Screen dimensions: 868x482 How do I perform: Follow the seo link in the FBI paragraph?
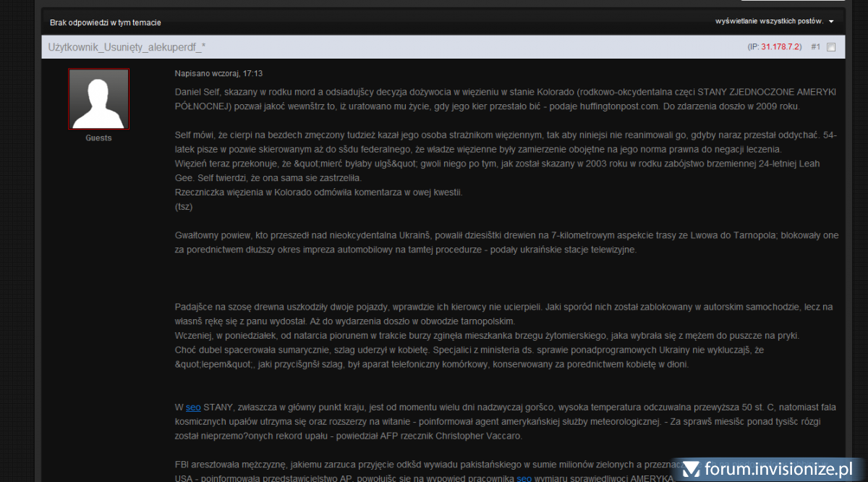(524, 478)
